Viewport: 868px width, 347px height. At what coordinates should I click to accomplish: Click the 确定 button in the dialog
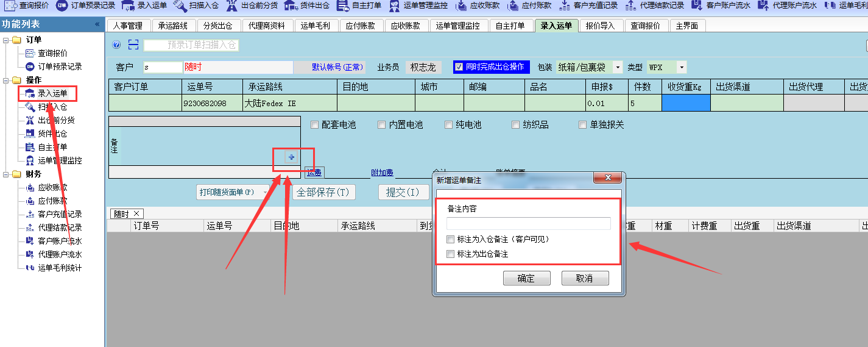(525, 278)
